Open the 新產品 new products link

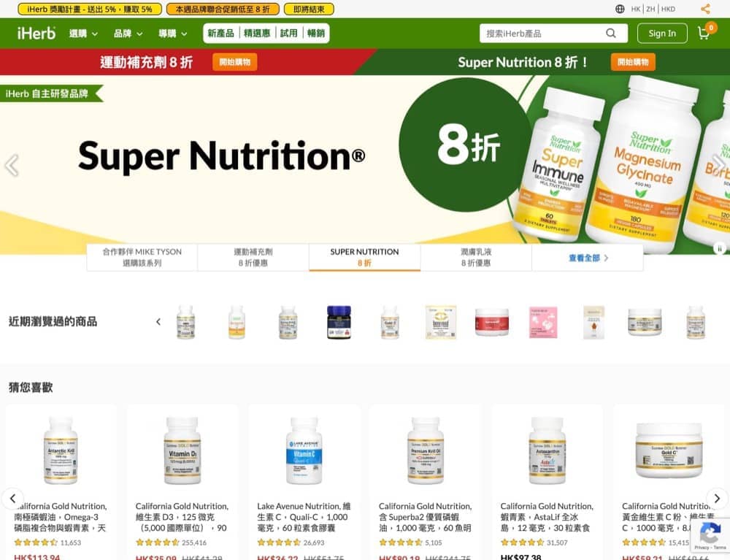220,34
